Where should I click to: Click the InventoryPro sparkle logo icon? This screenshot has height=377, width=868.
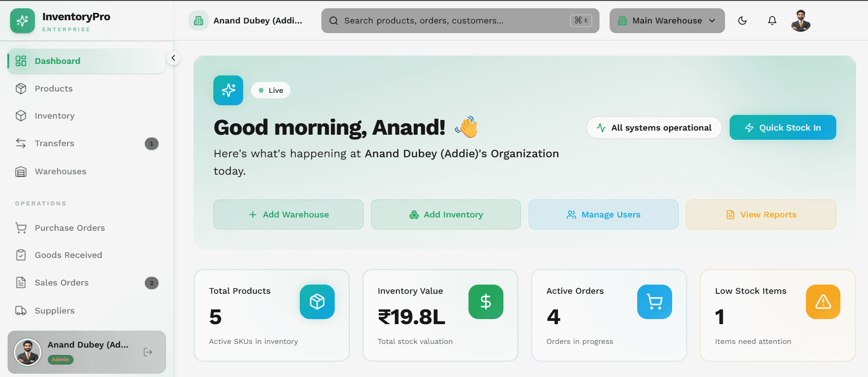tap(23, 21)
